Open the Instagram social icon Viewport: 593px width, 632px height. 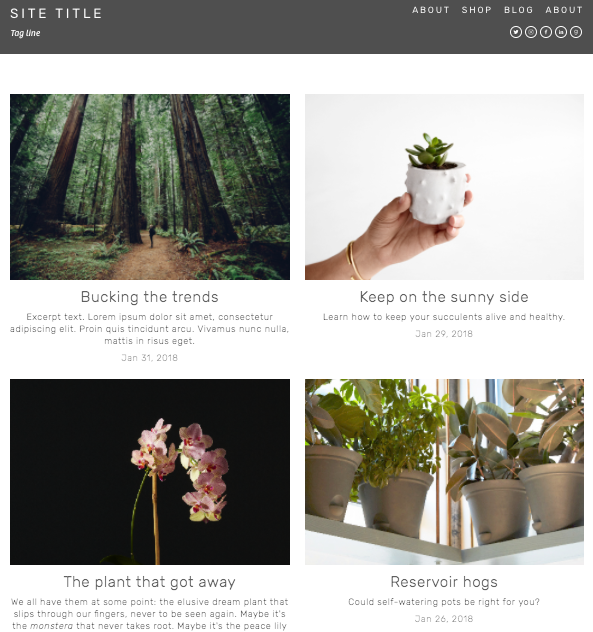531,32
